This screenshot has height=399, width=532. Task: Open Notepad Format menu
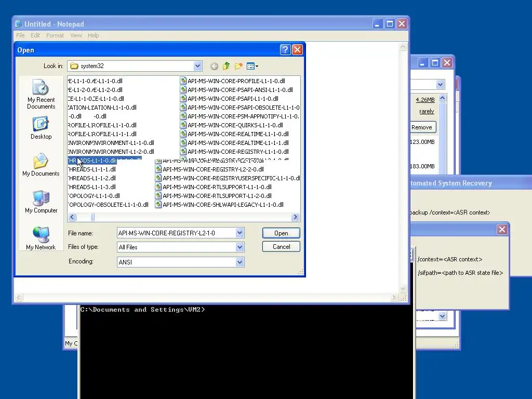click(x=55, y=35)
